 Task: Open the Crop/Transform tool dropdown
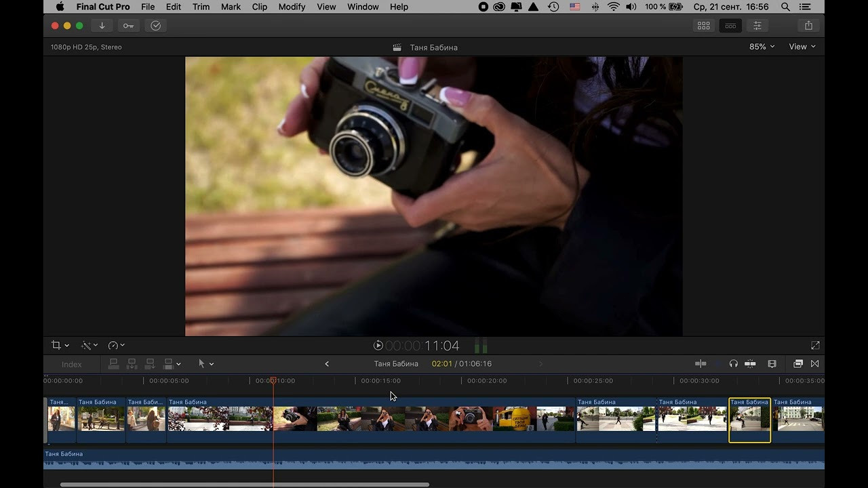point(60,346)
